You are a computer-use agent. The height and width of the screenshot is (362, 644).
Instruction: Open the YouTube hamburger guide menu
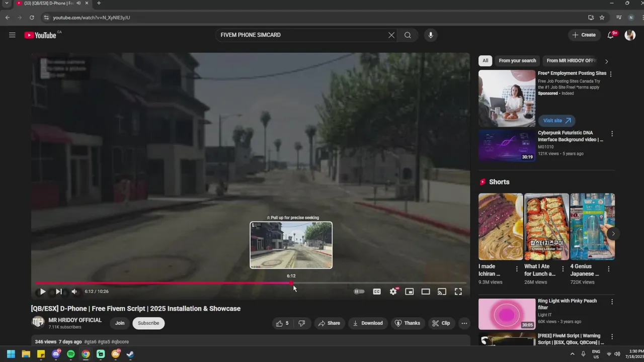click(x=12, y=35)
